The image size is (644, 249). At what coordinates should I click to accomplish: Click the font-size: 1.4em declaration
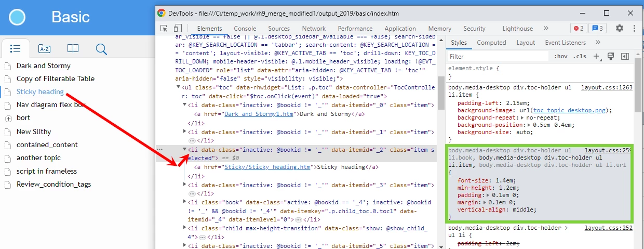click(487, 180)
